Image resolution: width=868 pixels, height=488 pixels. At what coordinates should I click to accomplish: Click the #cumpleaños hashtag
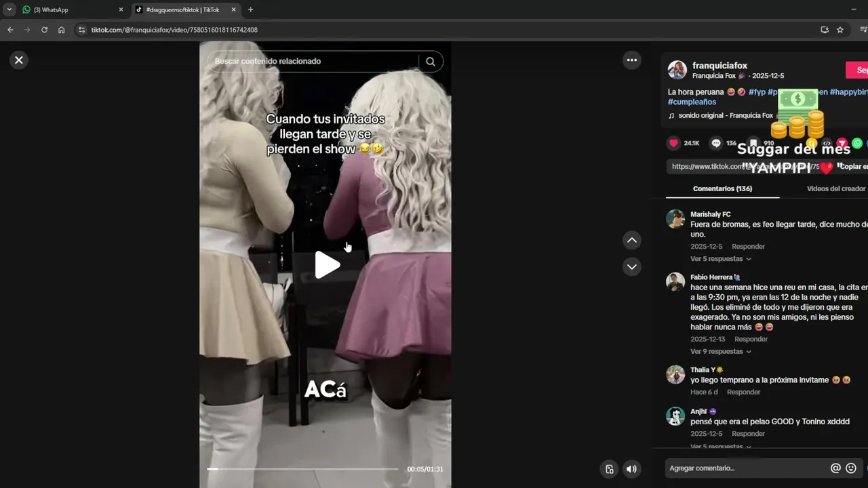tap(692, 102)
